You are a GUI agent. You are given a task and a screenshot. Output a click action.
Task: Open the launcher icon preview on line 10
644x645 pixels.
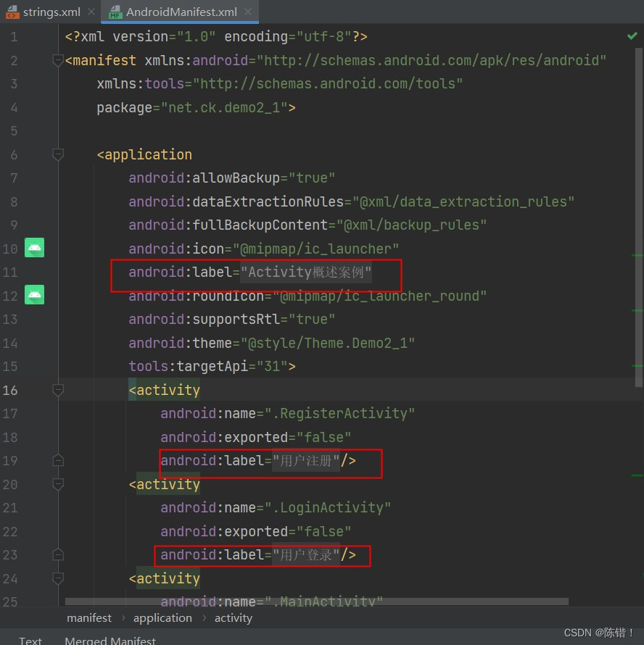coord(34,248)
